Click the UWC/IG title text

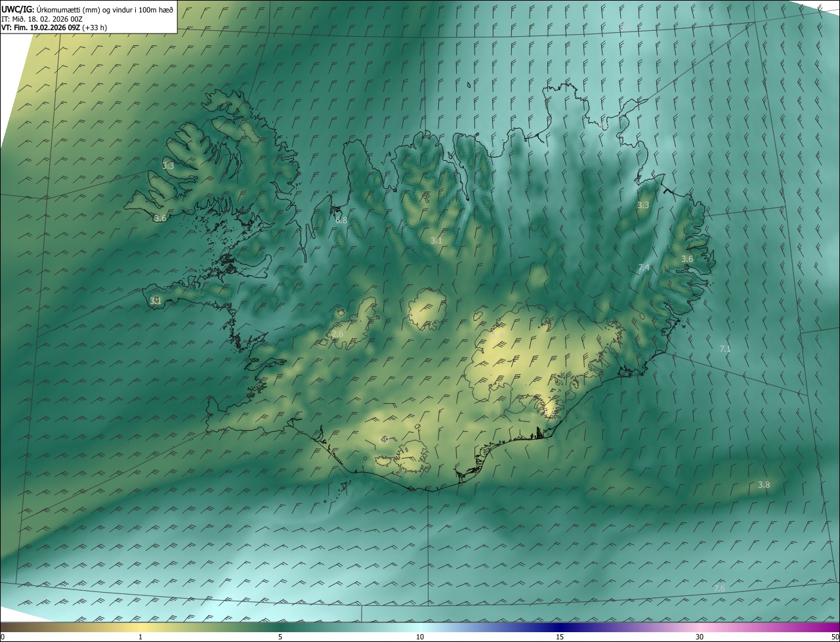tap(17, 9)
